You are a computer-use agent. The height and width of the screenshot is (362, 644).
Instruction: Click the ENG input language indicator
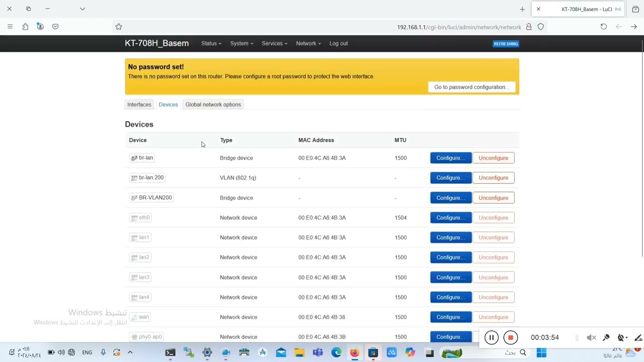coord(87,352)
